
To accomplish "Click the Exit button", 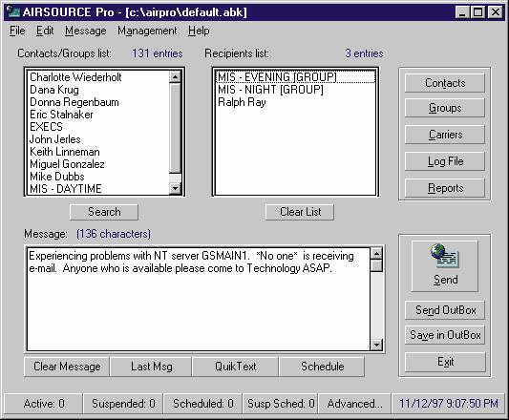I will (445, 362).
